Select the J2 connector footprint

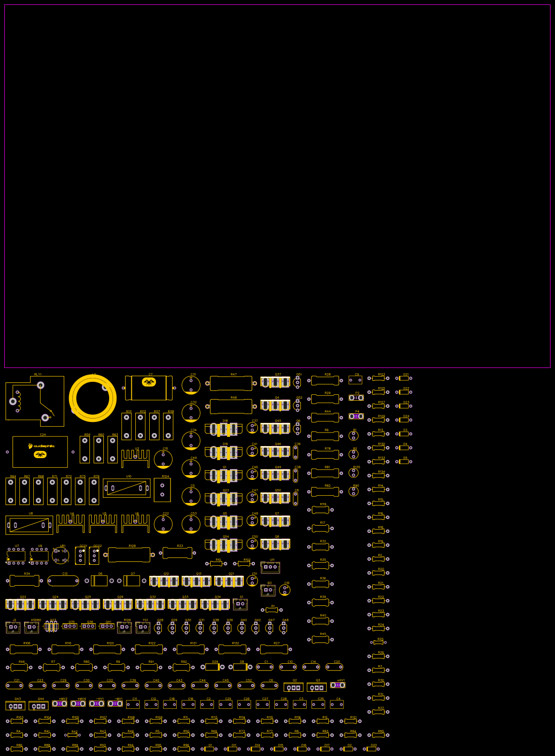click(13, 628)
